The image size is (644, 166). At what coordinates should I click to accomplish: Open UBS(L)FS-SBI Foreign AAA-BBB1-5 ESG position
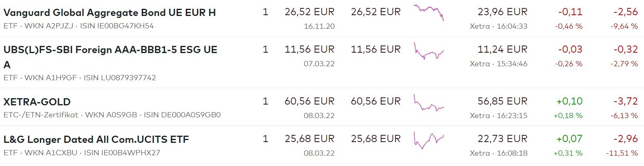click(x=110, y=50)
